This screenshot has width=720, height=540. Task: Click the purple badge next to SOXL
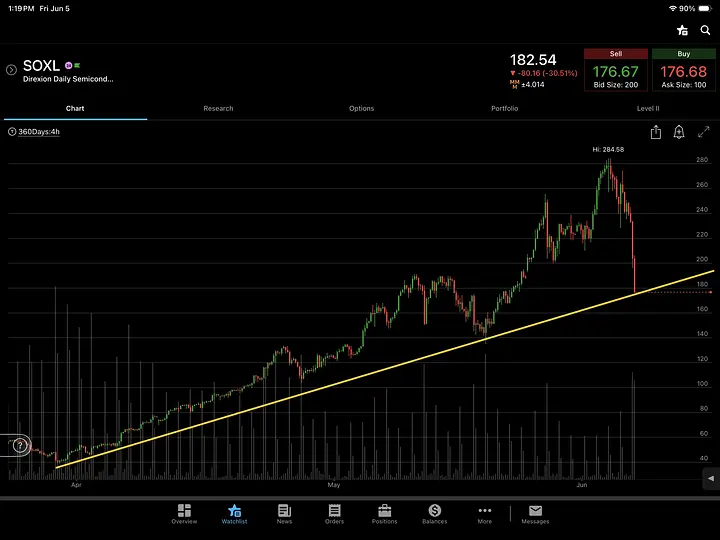coord(68,65)
